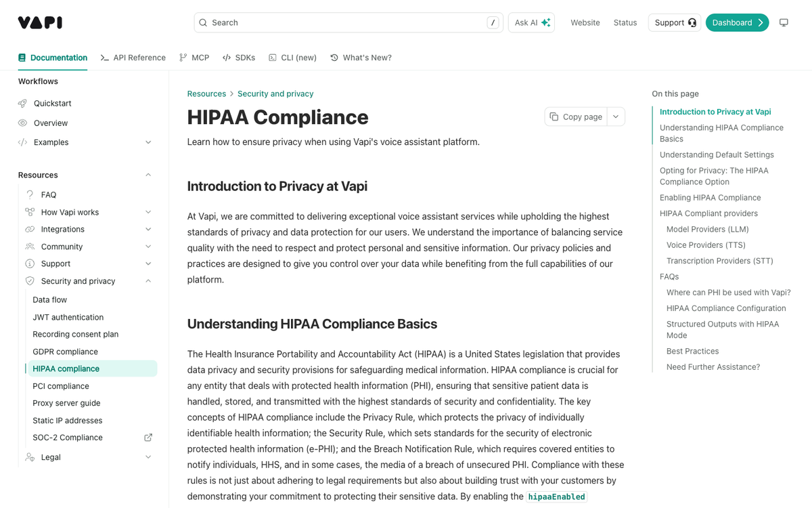The width and height of the screenshot is (812, 508).
Task: Click the CLI terminal window icon
Action: point(273,58)
